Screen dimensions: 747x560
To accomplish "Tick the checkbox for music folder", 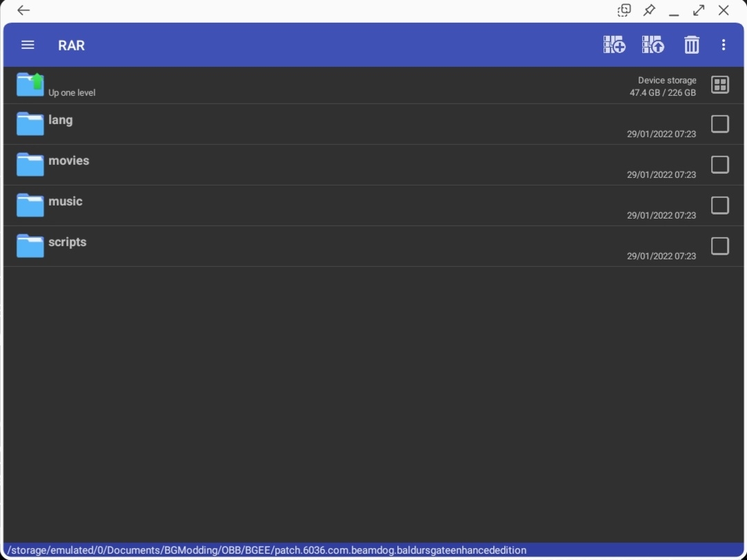I will click(719, 206).
